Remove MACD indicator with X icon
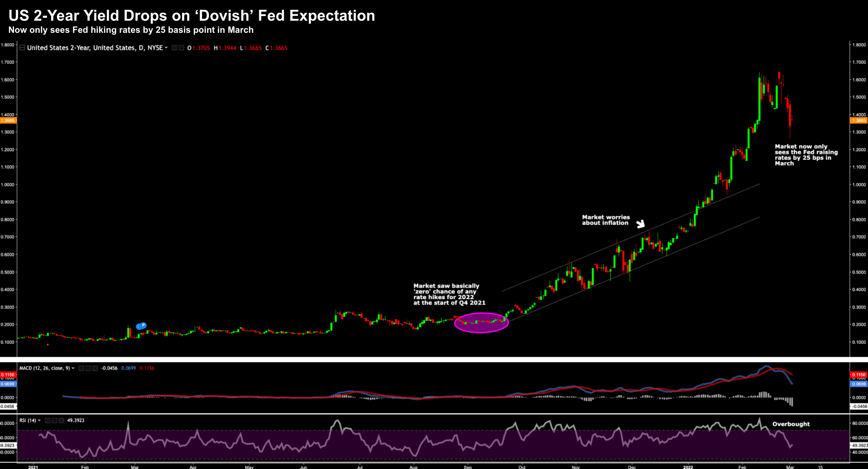Image resolution: width=868 pixels, height=469 pixels. click(x=95, y=368)
